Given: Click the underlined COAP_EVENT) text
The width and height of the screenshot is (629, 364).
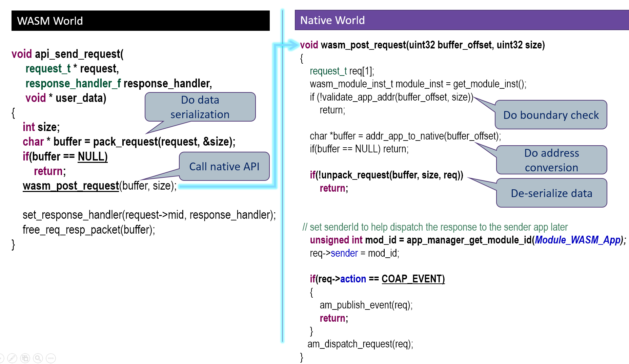Looking at the screenshot, I should pyautogui.click(x=413, y=279).
